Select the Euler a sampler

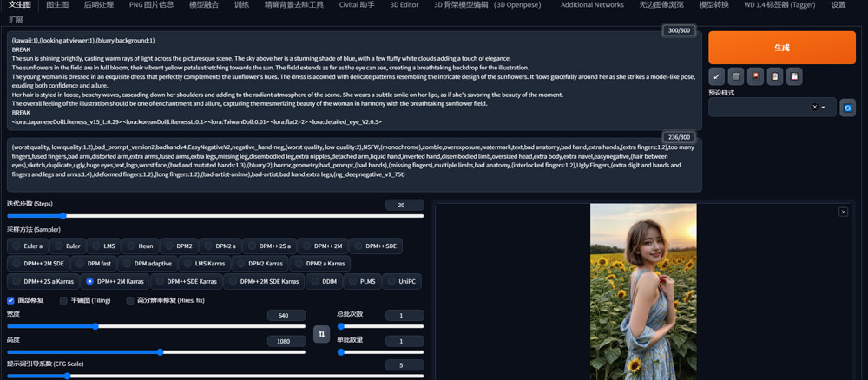coord(29,246)
